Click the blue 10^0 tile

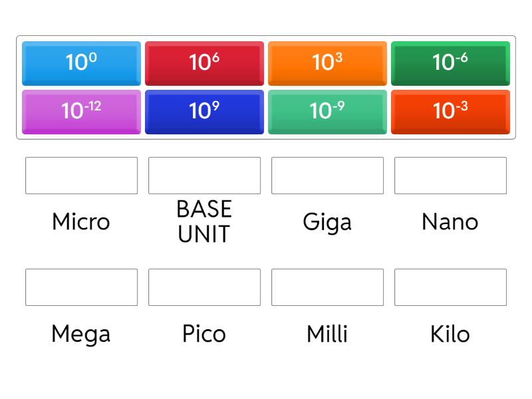coord(81,63)
